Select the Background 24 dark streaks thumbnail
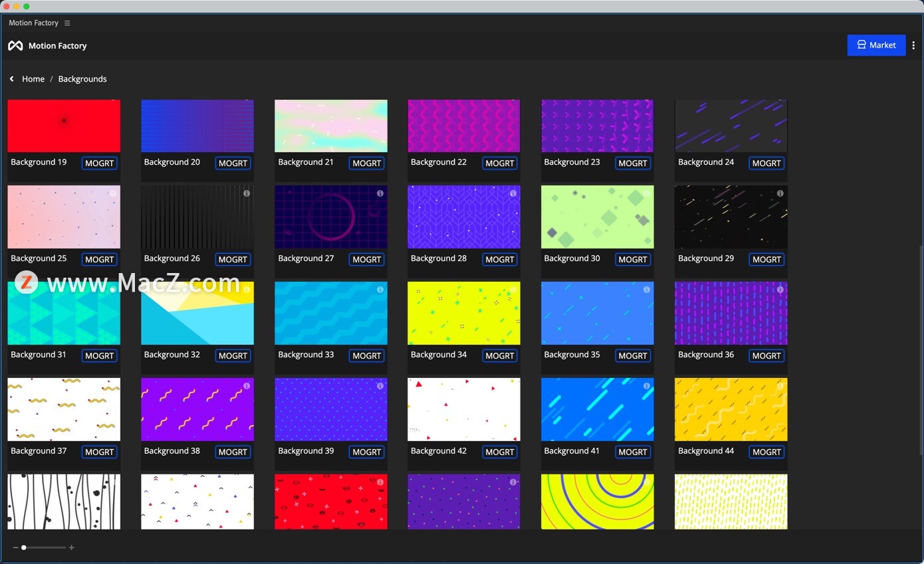924x564 pixels. point(731,126)
